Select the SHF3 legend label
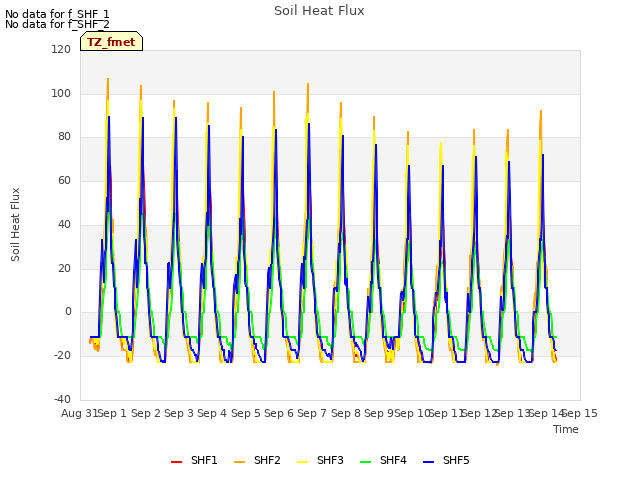This screenshot has height=480, width=640. (330, 460)
